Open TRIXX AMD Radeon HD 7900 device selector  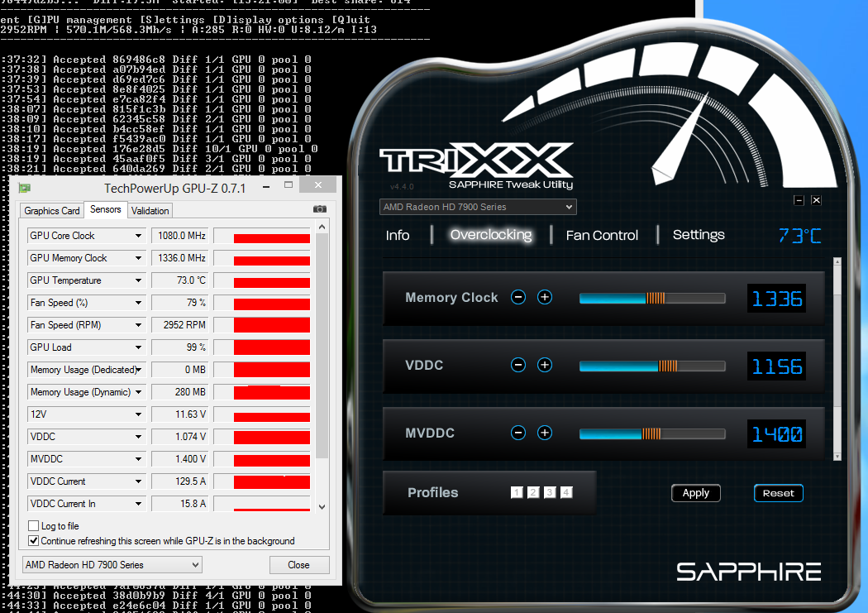478,207
